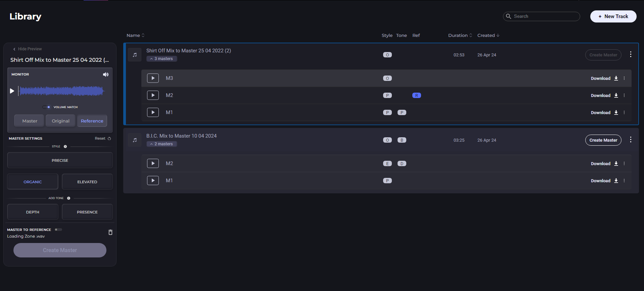Click Create Master for B.I.C. track

[x=603, y=140]
